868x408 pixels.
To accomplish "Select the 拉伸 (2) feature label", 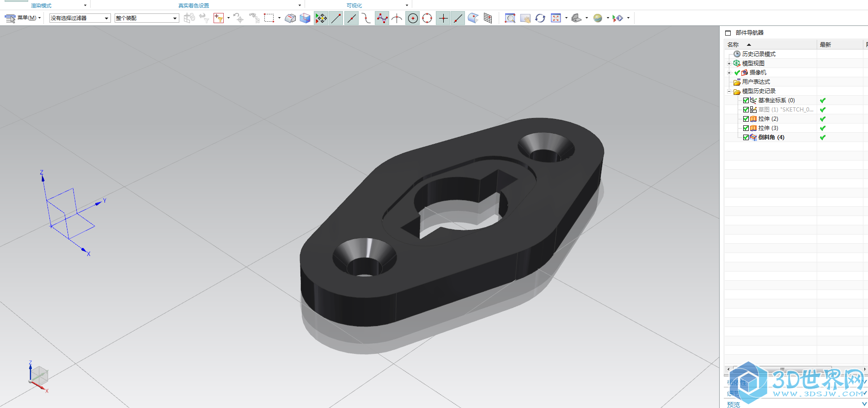I will coord(768,119).
